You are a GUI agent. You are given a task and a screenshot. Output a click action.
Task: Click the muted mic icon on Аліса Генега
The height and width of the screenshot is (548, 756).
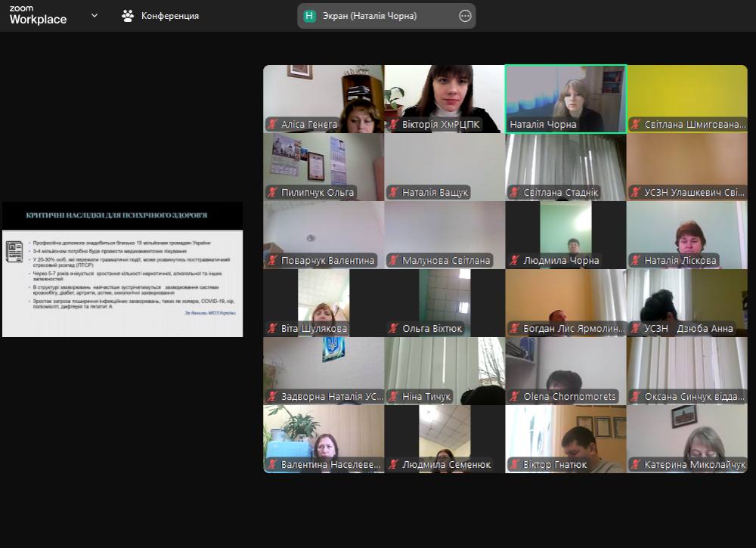point(272,125)
